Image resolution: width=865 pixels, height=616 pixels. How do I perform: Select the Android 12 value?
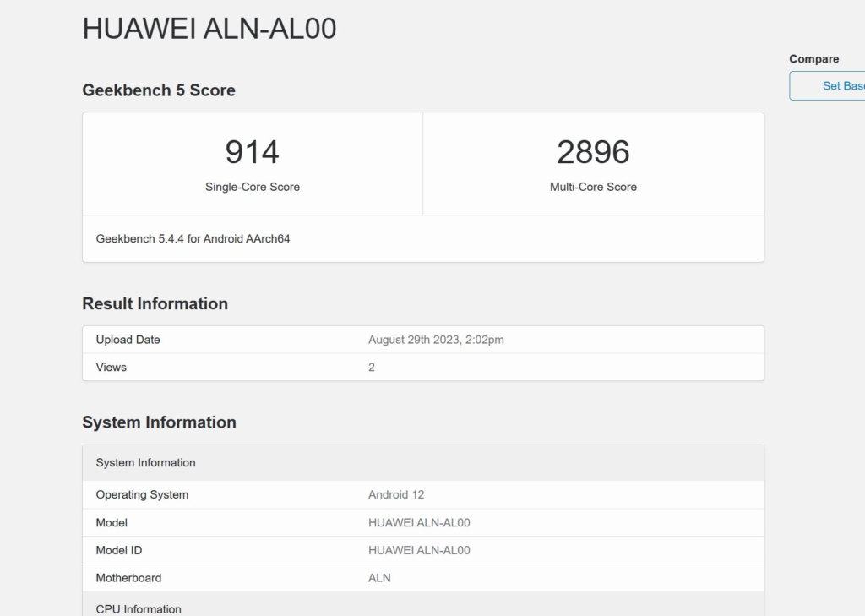[x=396, y=495]
